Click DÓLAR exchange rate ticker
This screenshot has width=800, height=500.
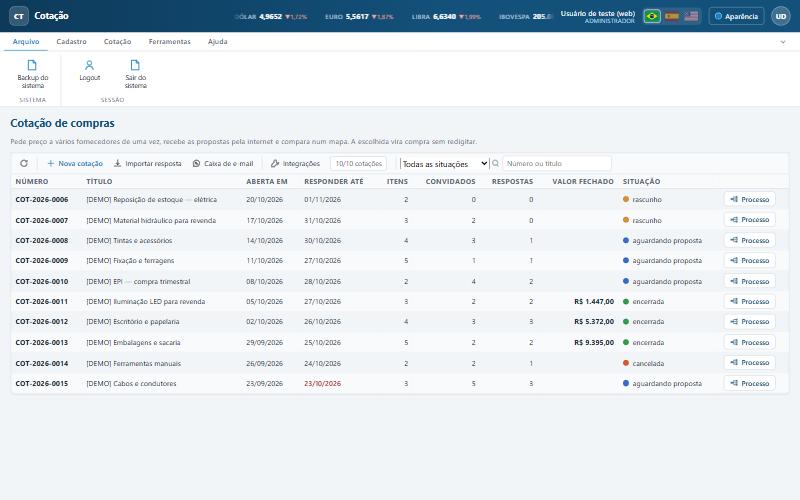[x=271, y=16]
